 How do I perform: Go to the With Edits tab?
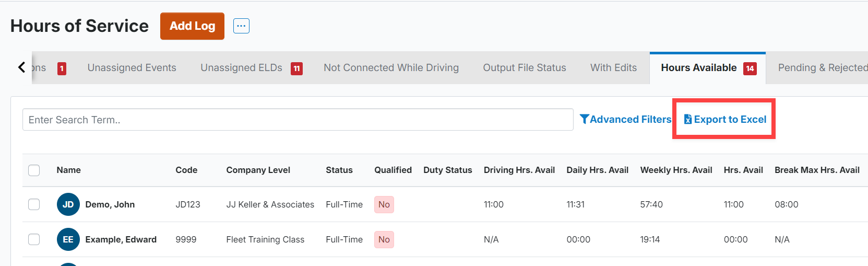(614, 67)
